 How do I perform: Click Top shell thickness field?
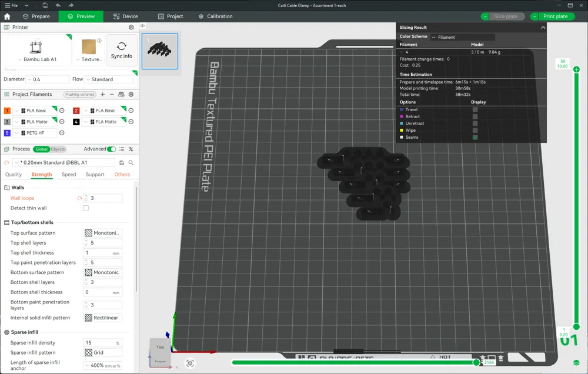(x=103, y=253)
